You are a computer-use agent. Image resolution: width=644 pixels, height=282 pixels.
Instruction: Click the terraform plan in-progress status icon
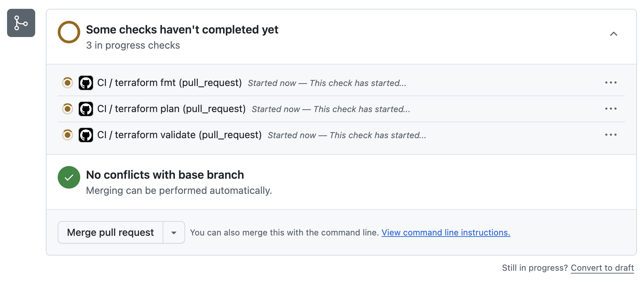pyautogui.click(x=68, y=109)
